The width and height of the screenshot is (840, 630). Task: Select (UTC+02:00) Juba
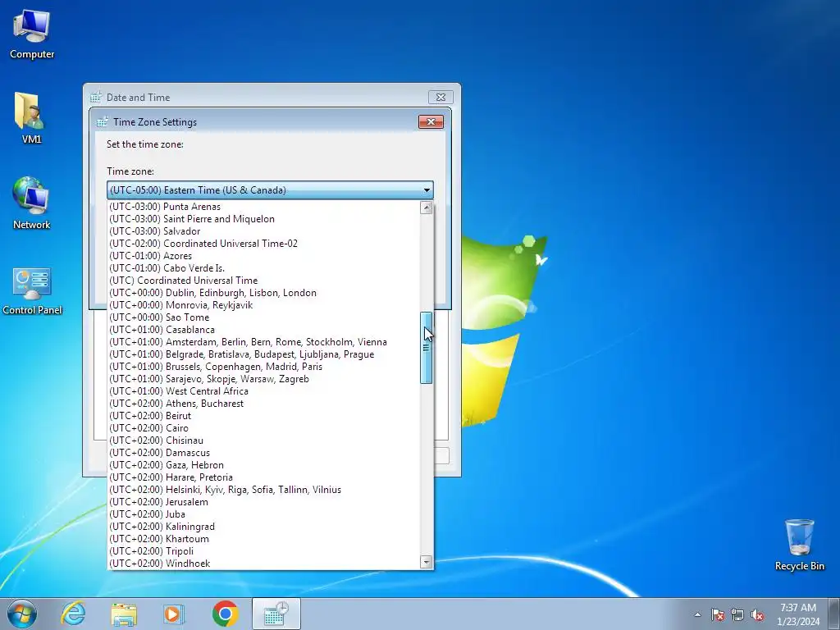point(264,515)
